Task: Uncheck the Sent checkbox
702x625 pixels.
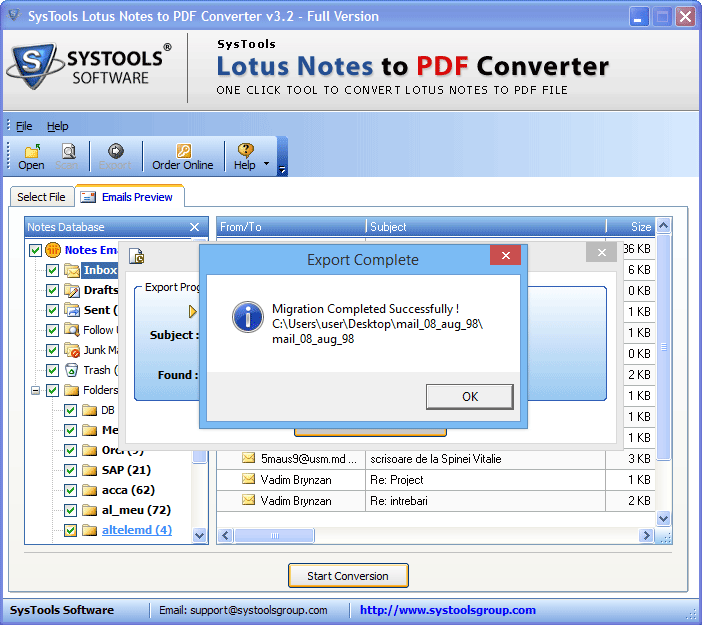Action: point(52,310)
